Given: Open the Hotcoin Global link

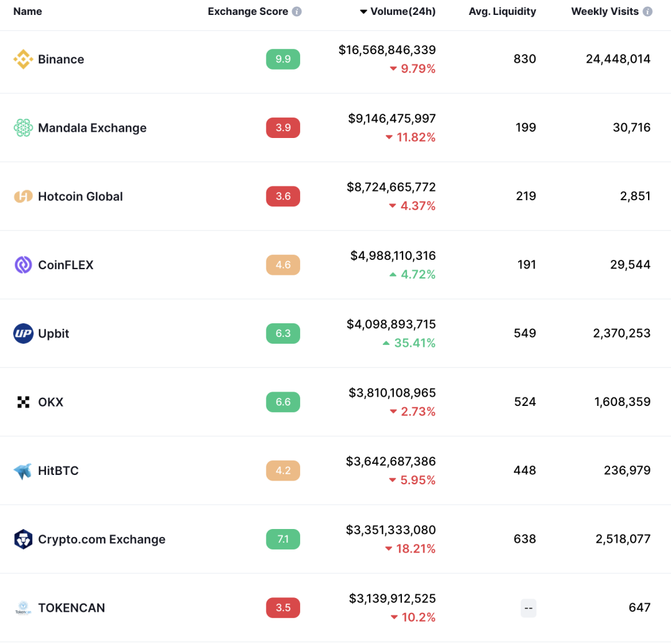Looking at the screenshot, I should [80, 196].
